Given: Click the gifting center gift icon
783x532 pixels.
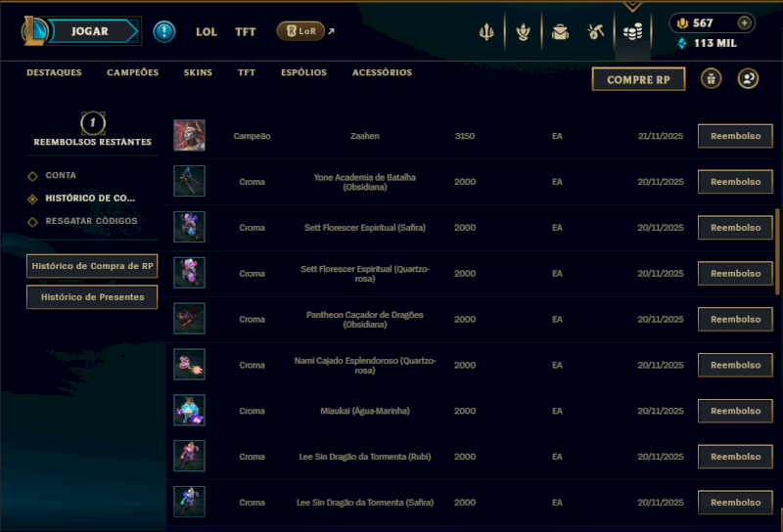Looking at the screenshot, I should coord(712,79).
